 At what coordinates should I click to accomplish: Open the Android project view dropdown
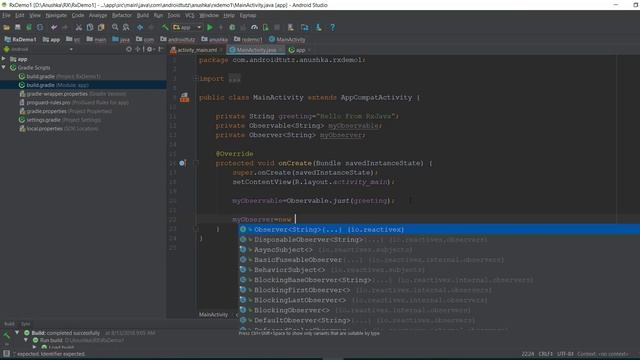[x=38, y=49]
